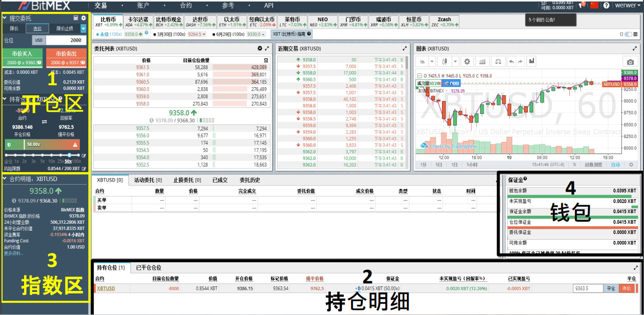Open 更多资料 more details link

tap(14, 253)
